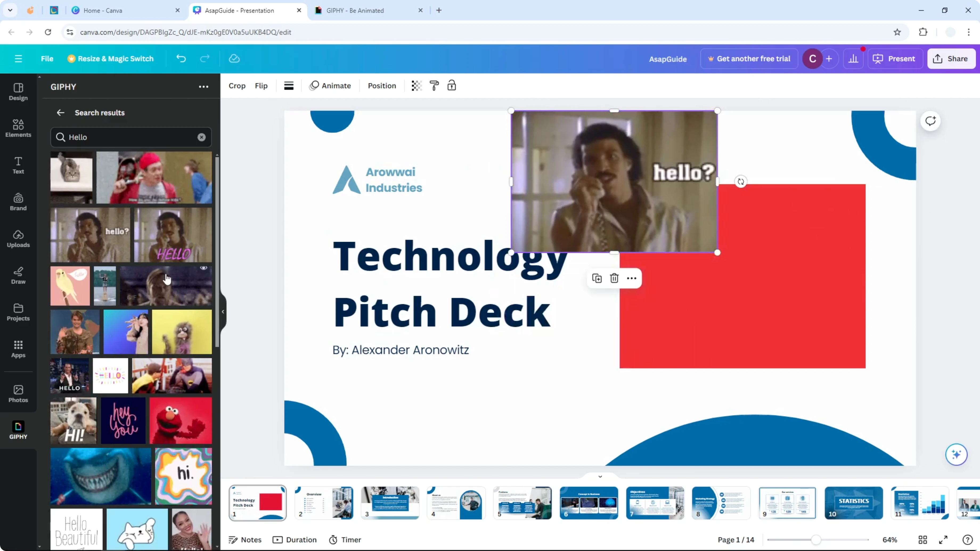Open the Animate panel

point(330,85)
